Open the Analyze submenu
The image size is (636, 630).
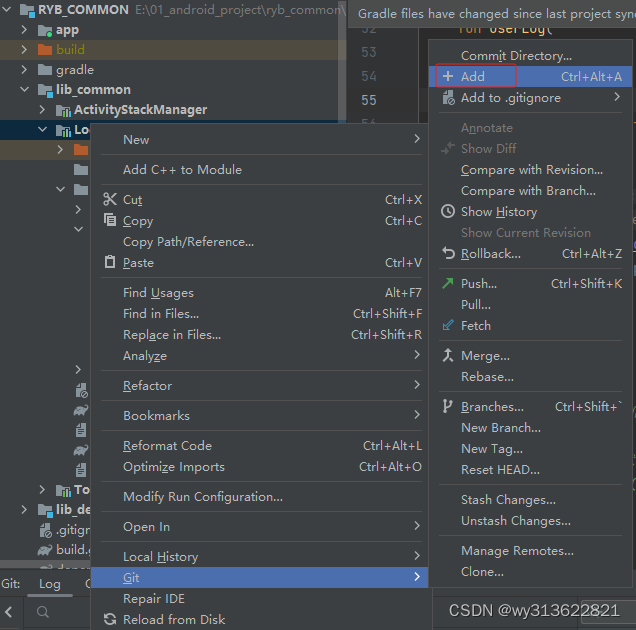[261, 355]
